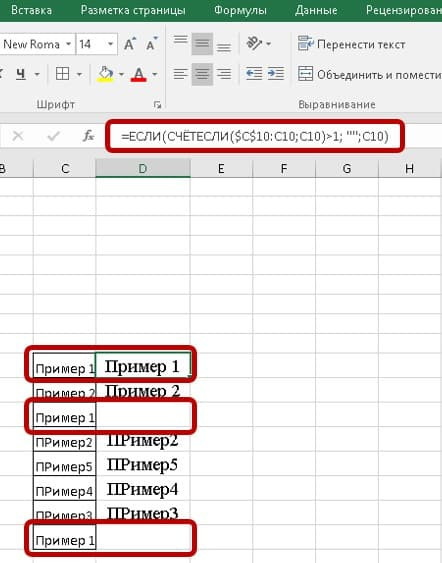Image resolution: width=442 pixels, height=563 pixels.
Task: Switch to Разметка страницы tab
Action: 133,10
